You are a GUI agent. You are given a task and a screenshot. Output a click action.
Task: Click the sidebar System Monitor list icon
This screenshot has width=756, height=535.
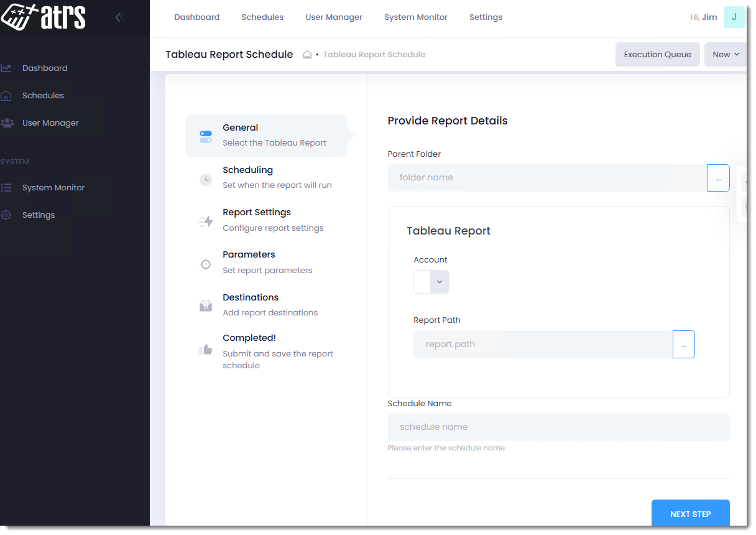coord(6,187)
